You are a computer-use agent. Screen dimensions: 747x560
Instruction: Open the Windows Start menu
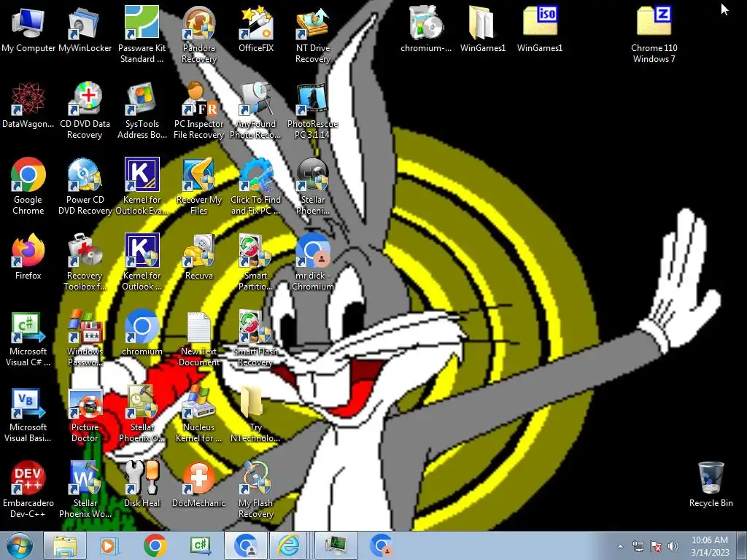tap(20, 545)
